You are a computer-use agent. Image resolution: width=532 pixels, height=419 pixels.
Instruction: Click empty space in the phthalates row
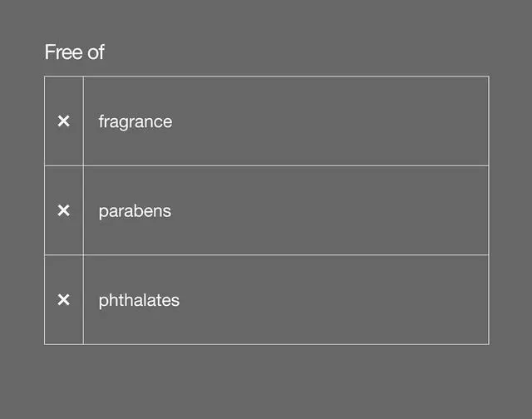[x=332, y=299]
